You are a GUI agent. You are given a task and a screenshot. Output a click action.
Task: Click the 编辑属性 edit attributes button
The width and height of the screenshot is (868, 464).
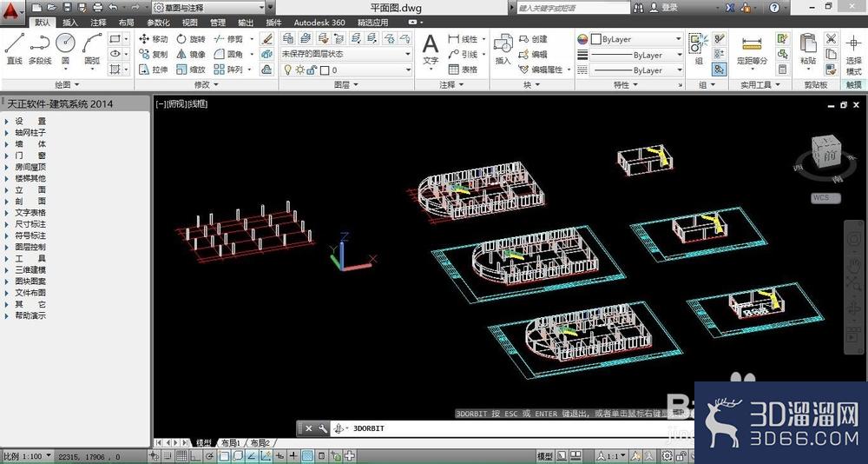542,70
